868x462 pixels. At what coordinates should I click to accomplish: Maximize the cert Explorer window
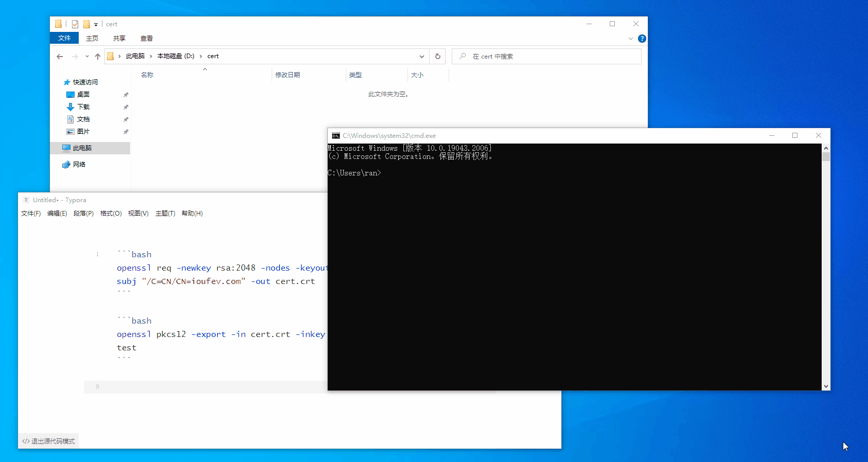[x=612, y=24]
